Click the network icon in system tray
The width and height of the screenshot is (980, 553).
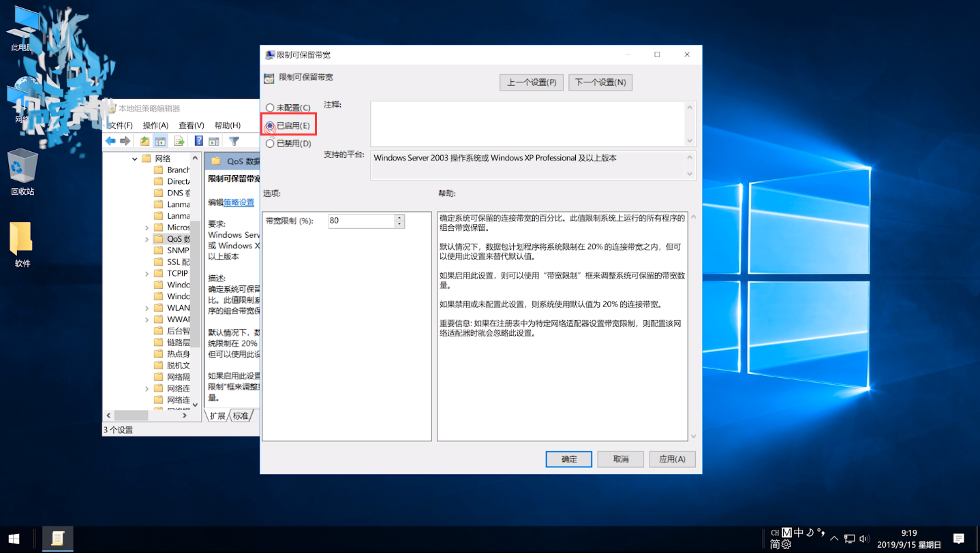click(x=849, y=539)
